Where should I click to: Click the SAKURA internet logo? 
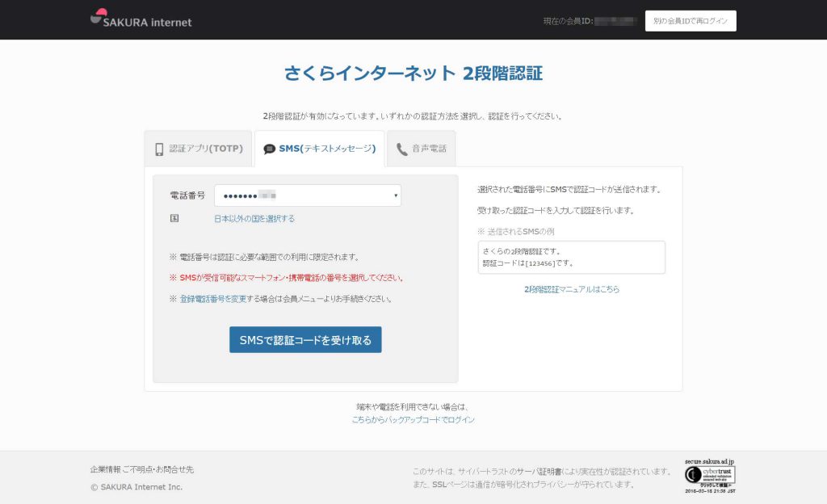(141, 19)
